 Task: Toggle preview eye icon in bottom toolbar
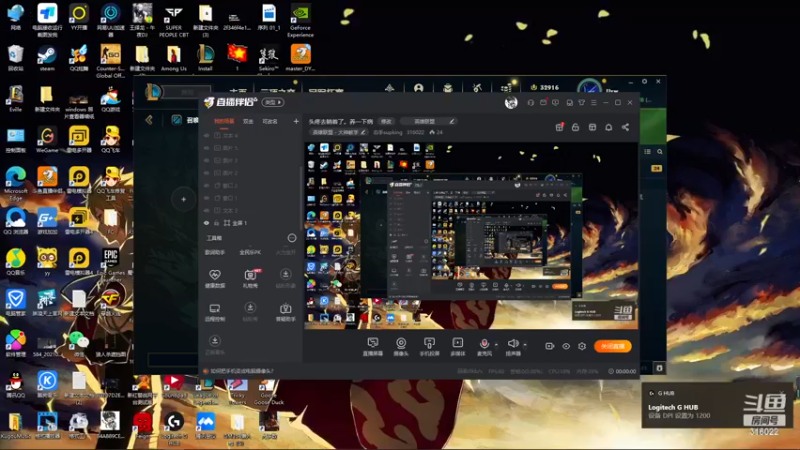566,346
